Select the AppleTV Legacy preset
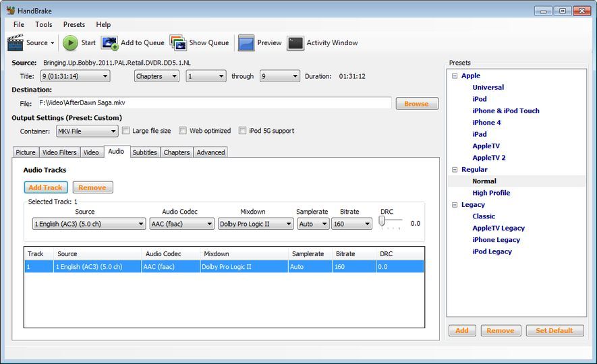Screen dimensions: 597x364 click(x=499, y=229)
